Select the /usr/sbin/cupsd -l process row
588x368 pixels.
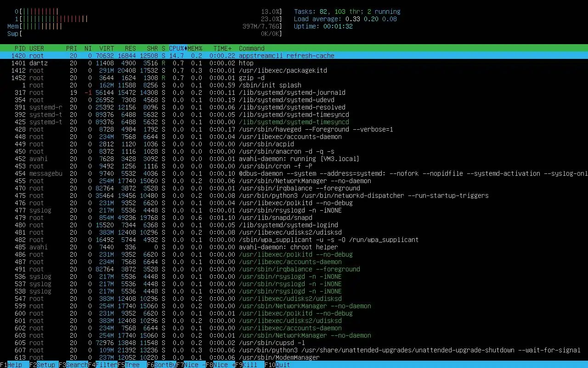pyautogui.click(x=294, y=343)
